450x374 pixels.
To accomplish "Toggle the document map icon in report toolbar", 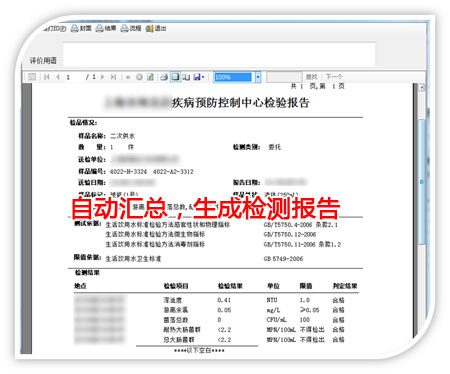I will click(x=32, y=77).
